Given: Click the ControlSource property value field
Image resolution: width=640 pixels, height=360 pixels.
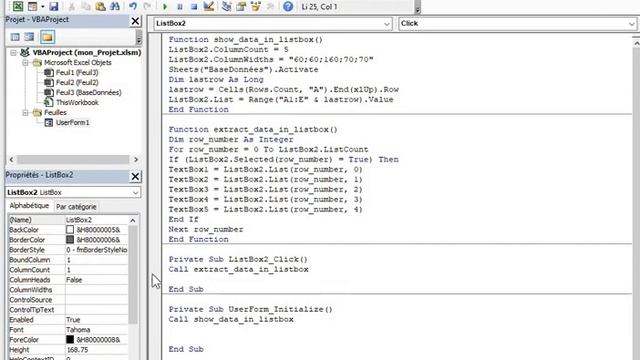Looking at the screenshot, I should click(96, 300).
